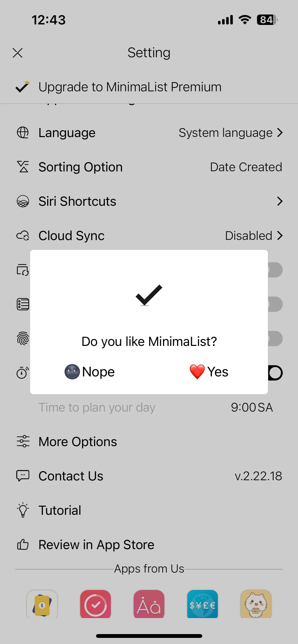This screenshot has height=644, width=298.
Task: Tap the Cloud Sync cloud icon
Action: pyautogui.click(x=23, y=236)
